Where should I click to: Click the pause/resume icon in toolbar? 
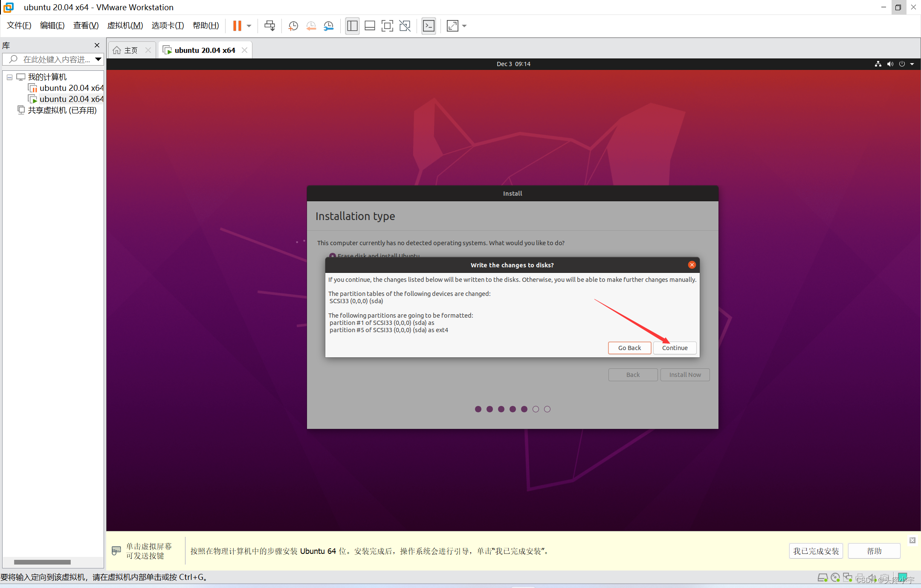(x=237, y=26)
